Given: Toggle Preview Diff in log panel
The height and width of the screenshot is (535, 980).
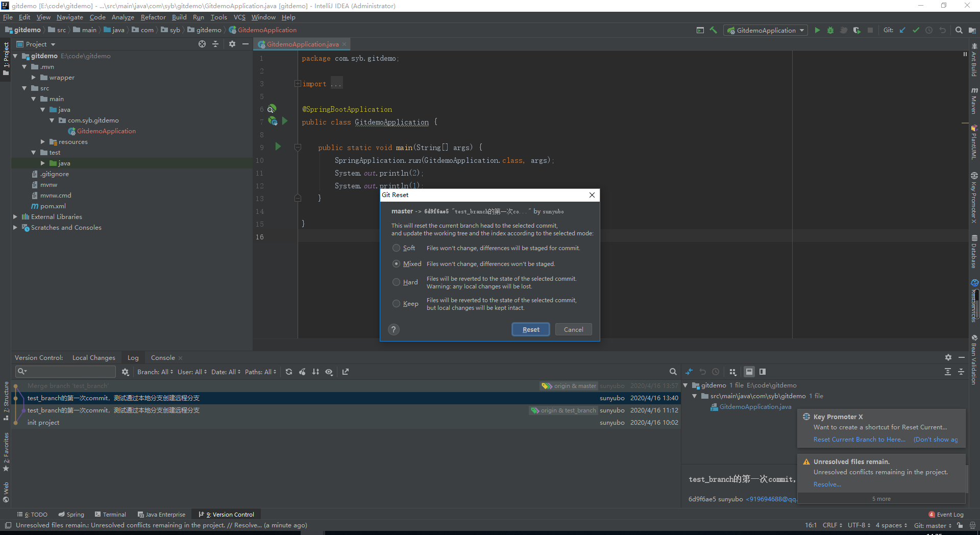Looking at the screenshot, I should 763,372.
